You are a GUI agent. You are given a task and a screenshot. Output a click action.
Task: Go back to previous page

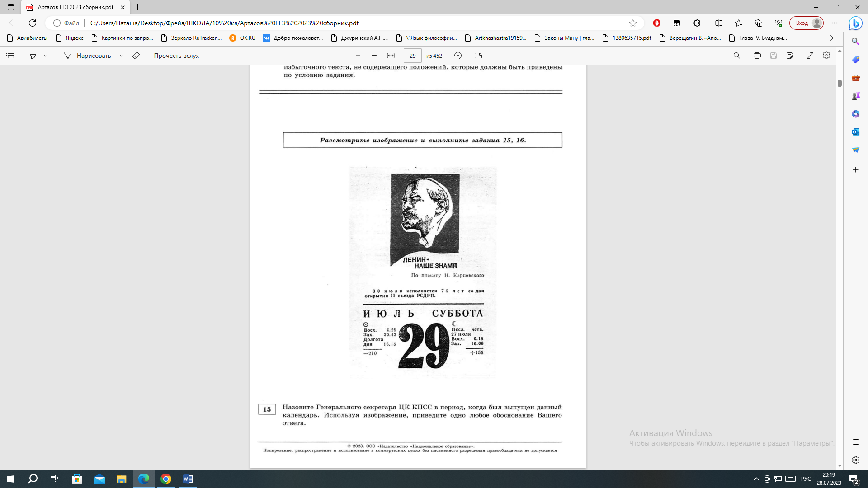[13, 23]
